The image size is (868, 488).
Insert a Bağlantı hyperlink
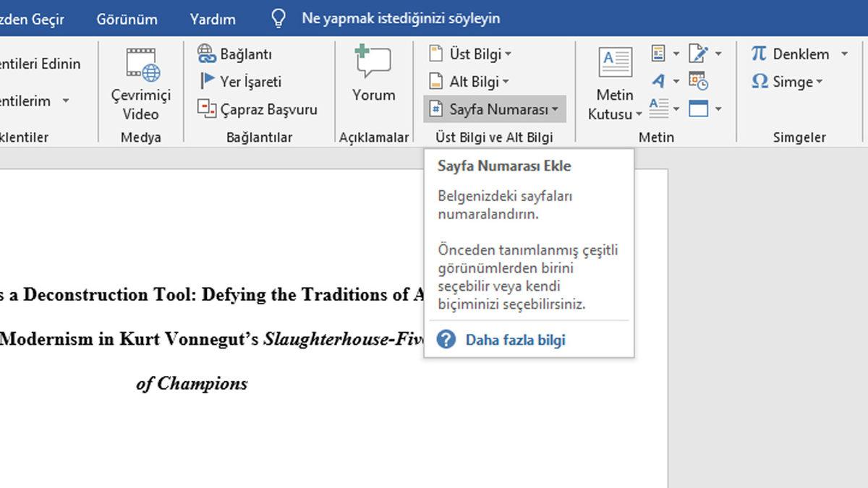[x=235, y=53]
